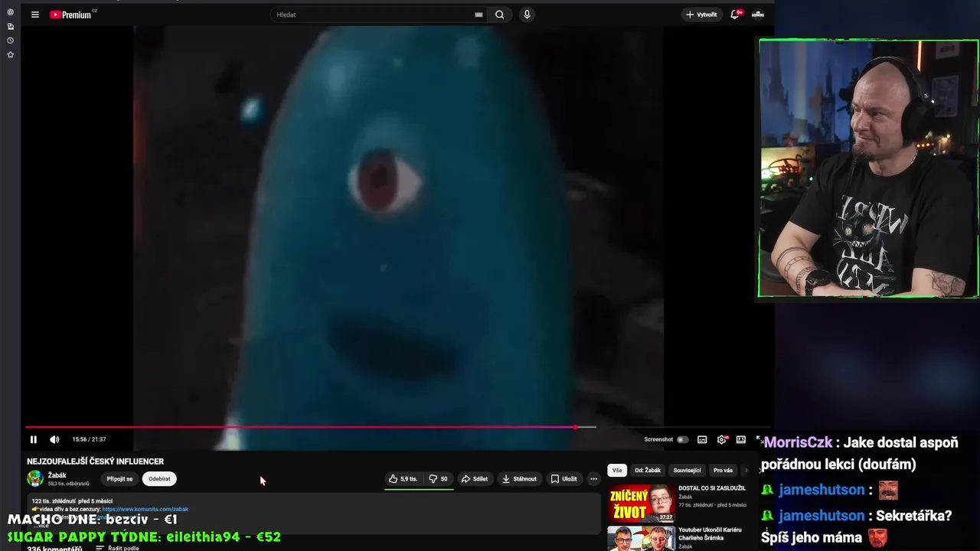980x551 pixels.
Task: Share the video with Sdílet
Action: [475, 479]
